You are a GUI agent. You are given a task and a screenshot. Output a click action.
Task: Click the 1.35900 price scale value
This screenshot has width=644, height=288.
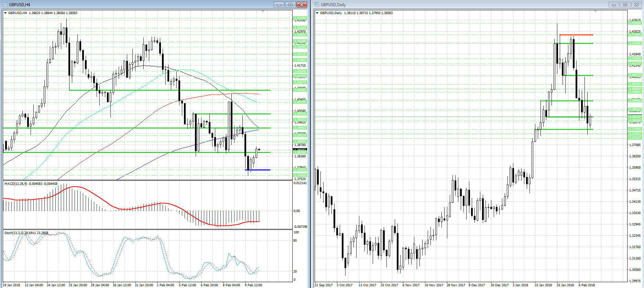[635, 168]
